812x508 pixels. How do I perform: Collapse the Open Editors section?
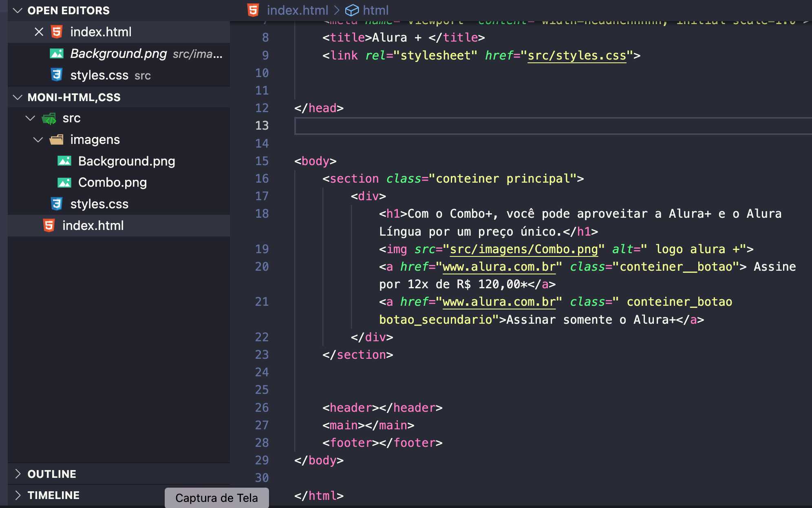coord(18,11)
